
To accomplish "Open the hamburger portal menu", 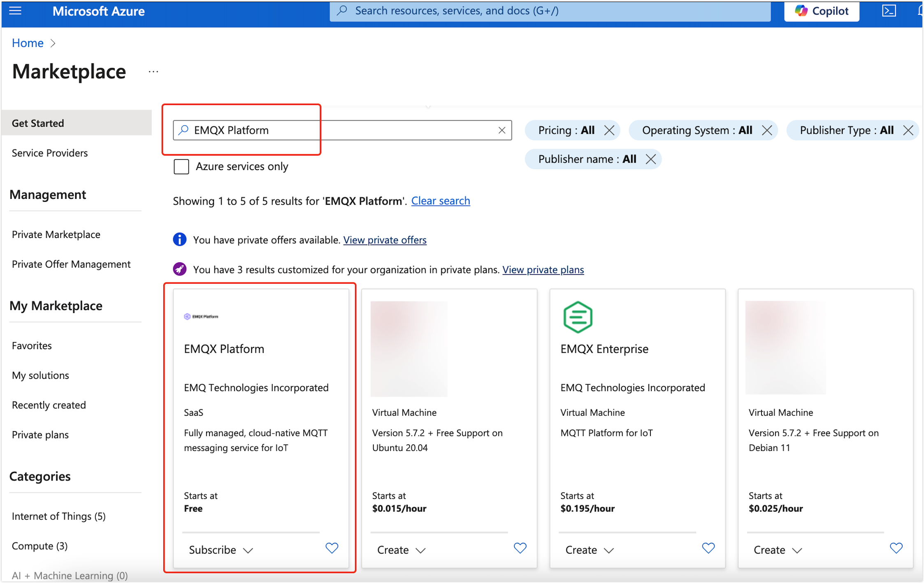I will [15, 11].
